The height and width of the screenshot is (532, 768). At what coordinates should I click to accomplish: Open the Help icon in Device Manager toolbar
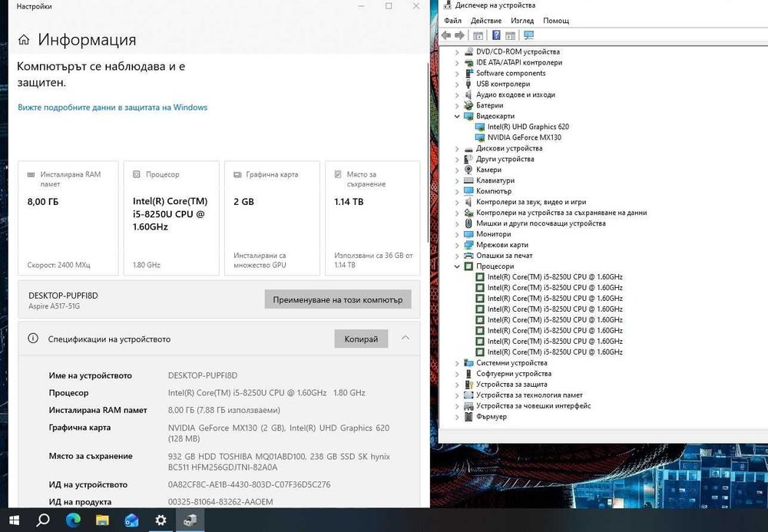click(496, 35)
